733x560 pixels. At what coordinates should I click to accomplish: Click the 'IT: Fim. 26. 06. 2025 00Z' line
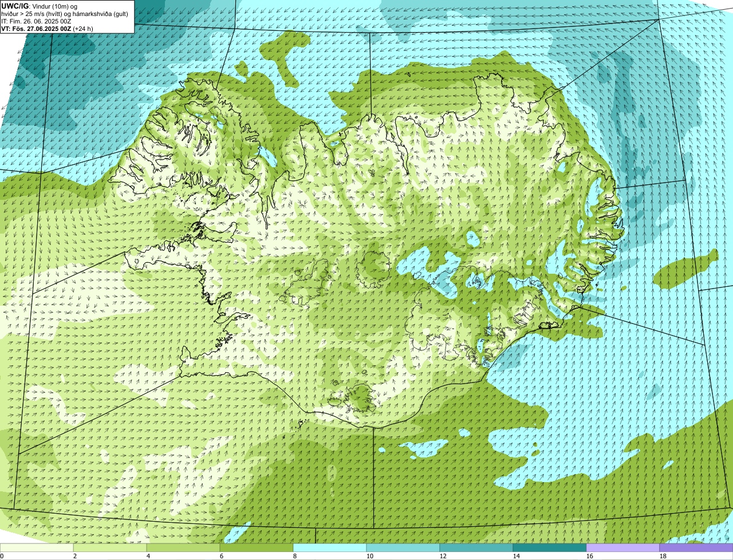coord(36,21)
